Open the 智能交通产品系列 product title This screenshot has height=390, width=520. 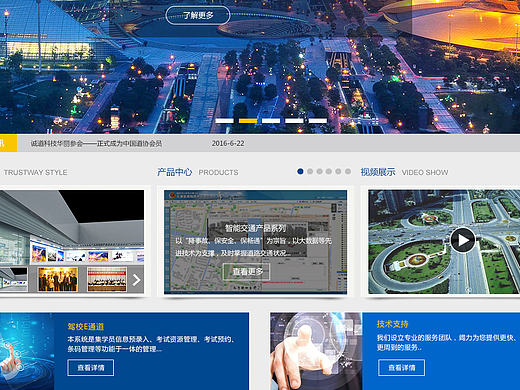pos(256,228)
